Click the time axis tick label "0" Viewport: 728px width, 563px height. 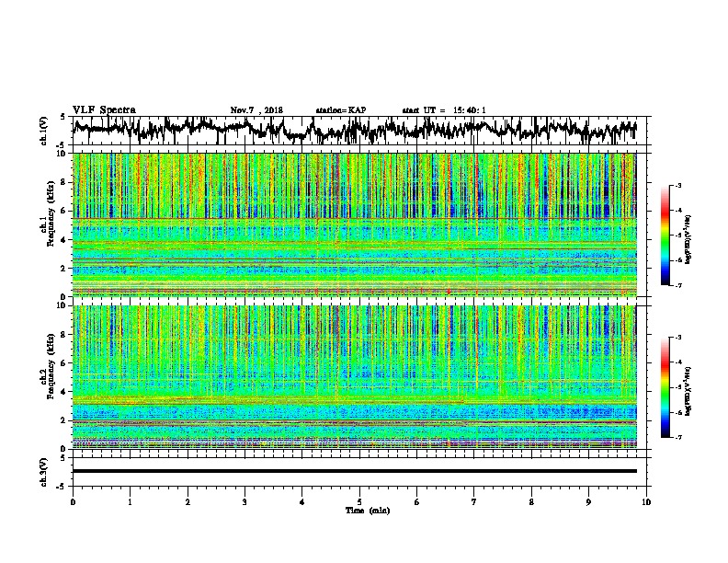point(73,502)
